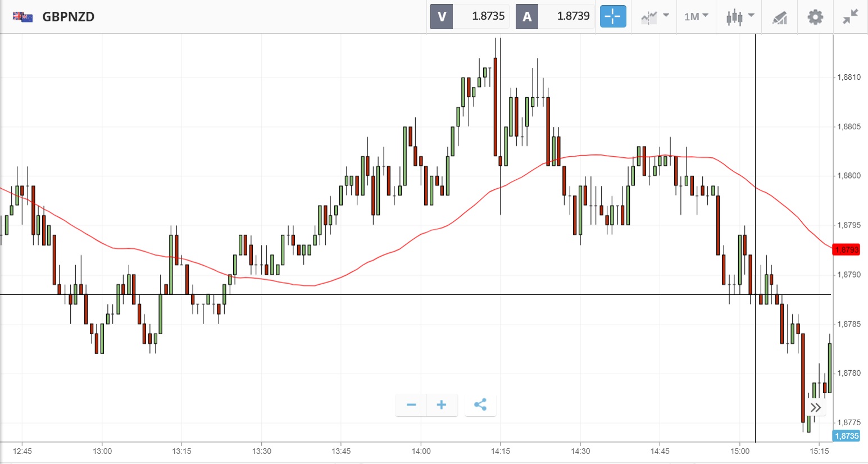
Task: Click the red 1,8793 moving average label
Action: coord(846,249)
